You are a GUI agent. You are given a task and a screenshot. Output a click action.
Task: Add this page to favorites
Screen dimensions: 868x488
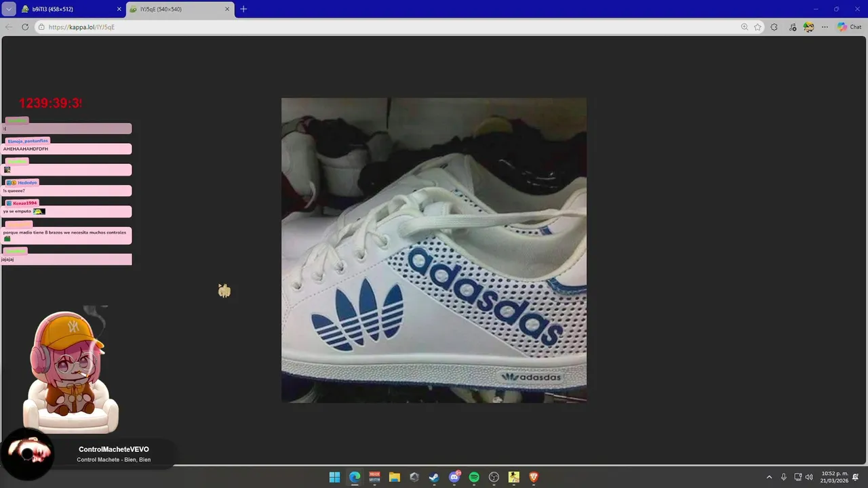coord(757,27)
